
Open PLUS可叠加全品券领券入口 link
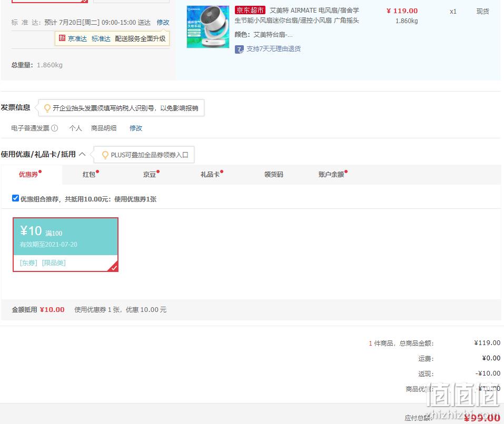(150, 155)
